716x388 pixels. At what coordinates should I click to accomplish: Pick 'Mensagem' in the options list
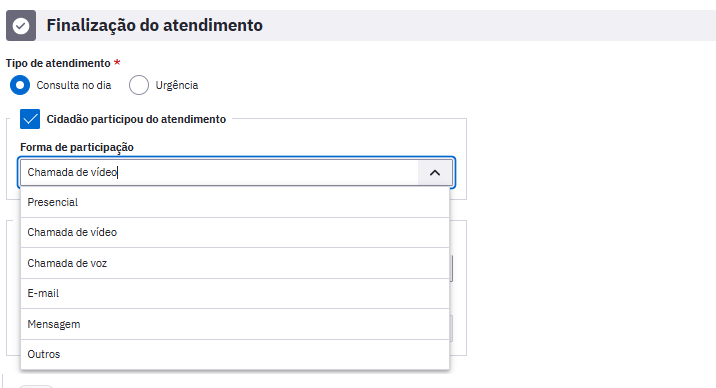pyautogui.click(x=235, y=324)
